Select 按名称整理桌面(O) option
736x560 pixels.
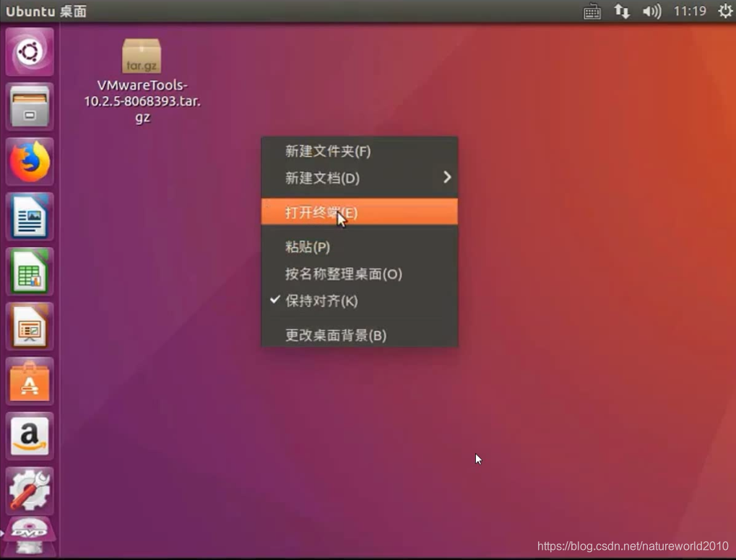tap(360, 274)
